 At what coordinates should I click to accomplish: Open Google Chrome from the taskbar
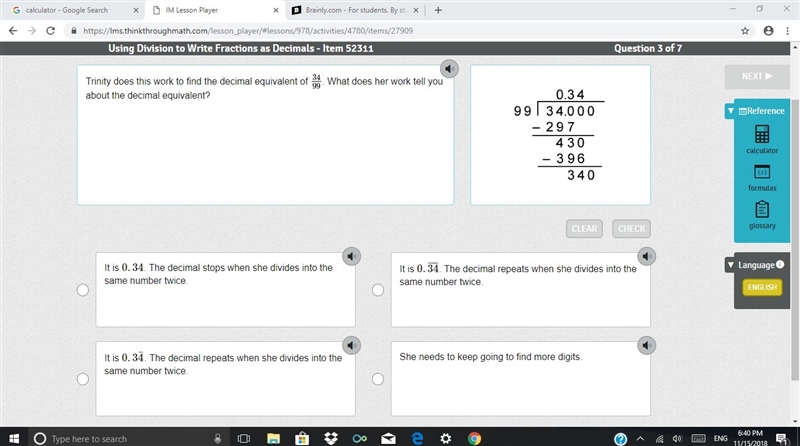(474, 438)
